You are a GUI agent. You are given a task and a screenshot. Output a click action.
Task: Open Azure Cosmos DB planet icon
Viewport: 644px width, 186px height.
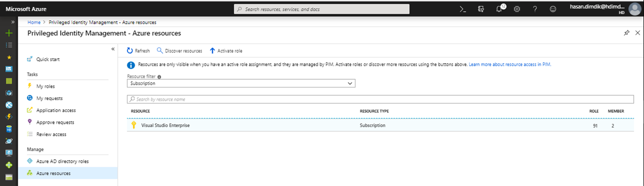tap(9, 141)
